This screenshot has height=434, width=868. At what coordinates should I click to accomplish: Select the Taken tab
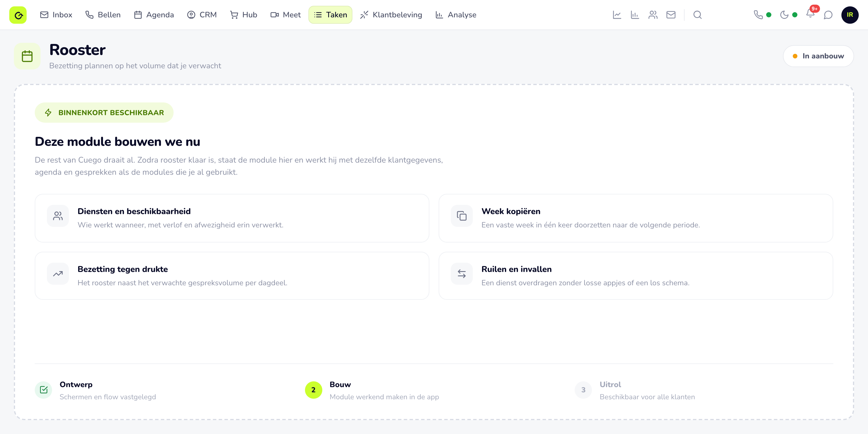click(x=330, y=15)
